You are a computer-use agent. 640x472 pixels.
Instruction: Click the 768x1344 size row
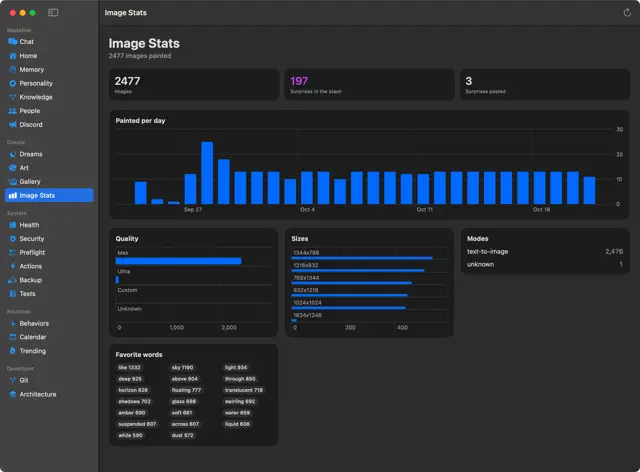click(370, 280)
